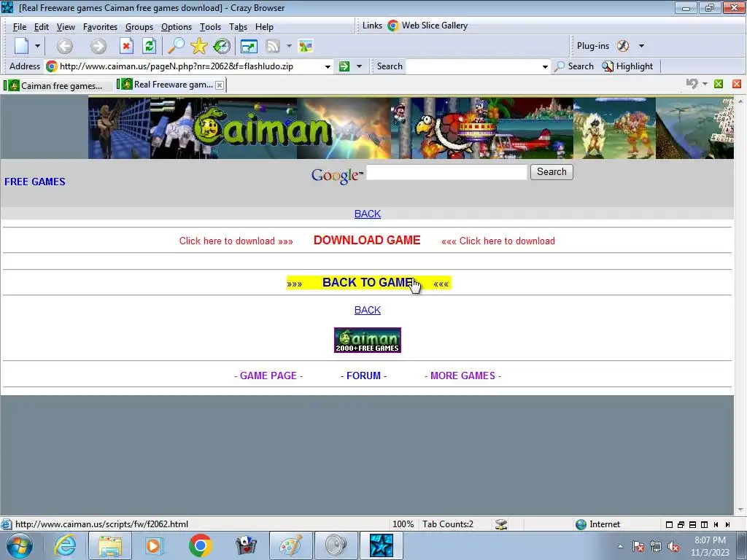
Task: Select the Real Freeware games tab
Action: (x=166, y=85)
